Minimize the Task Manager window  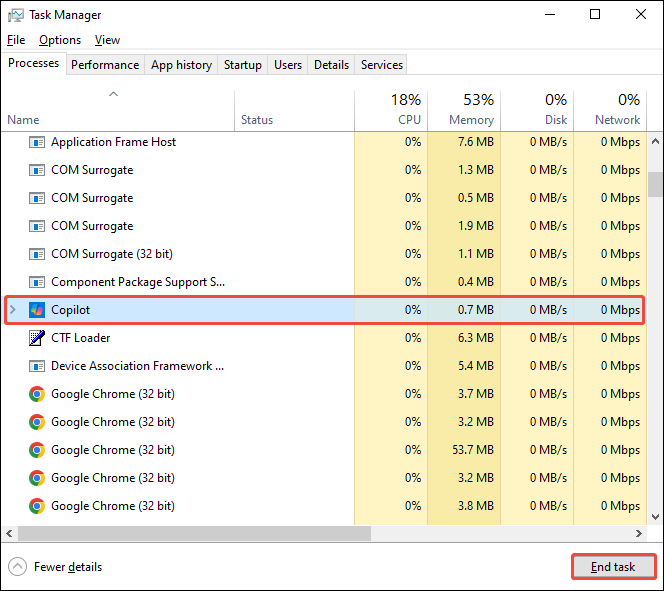tap(550, 15)
